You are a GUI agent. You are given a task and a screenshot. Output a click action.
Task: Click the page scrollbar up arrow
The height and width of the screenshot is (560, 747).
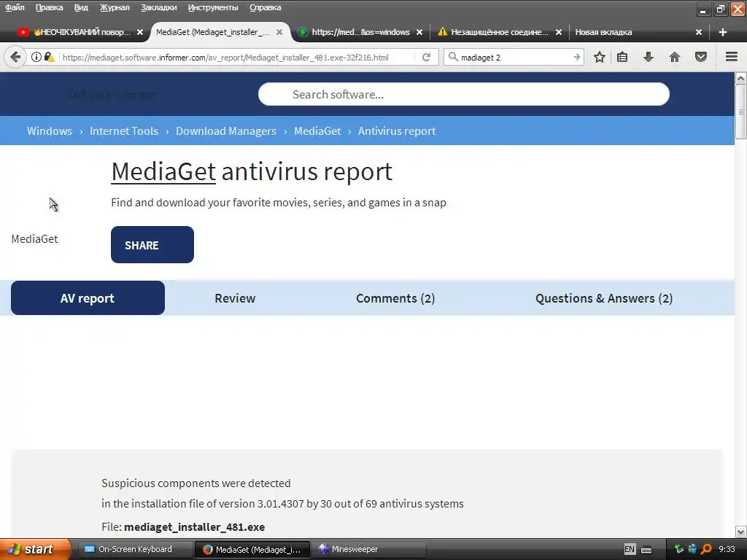pyautogui.click(x=741, y=77)
